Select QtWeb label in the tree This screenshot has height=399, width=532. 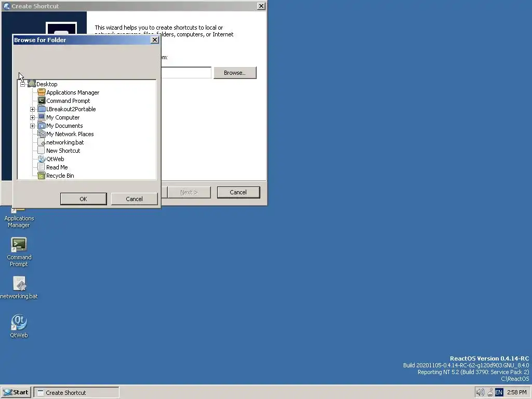55,159
